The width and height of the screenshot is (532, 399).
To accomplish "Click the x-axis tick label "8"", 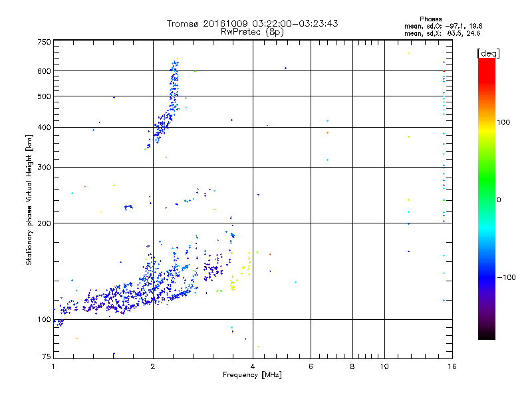I will coord(352,366).
